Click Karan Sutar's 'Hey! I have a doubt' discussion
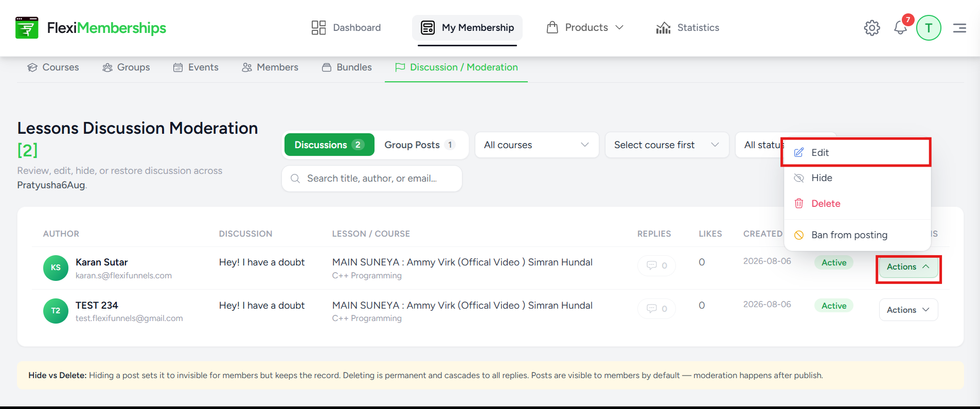The image size is (980, 409). tap(262, 262)
